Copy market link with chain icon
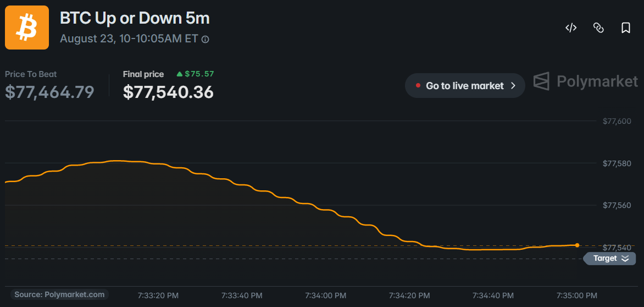 (x=598, y=28)
